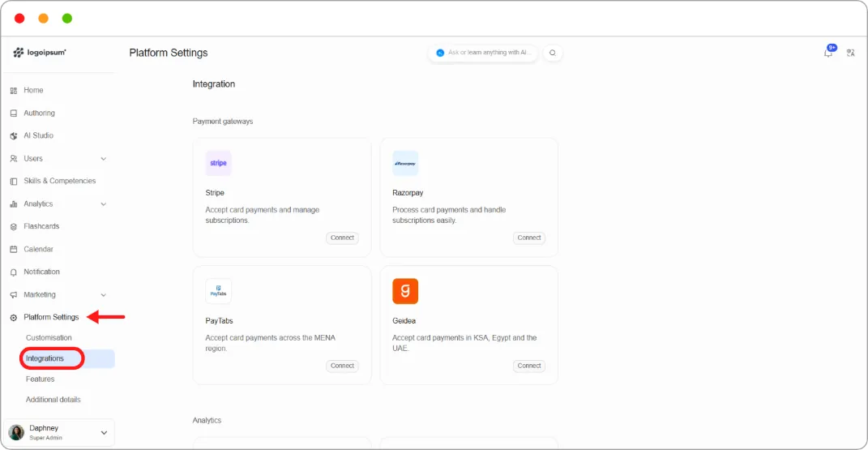This screenshot has height=450, width=868.
Task: Click the Analytics bar chart icon
Action: 14,204
